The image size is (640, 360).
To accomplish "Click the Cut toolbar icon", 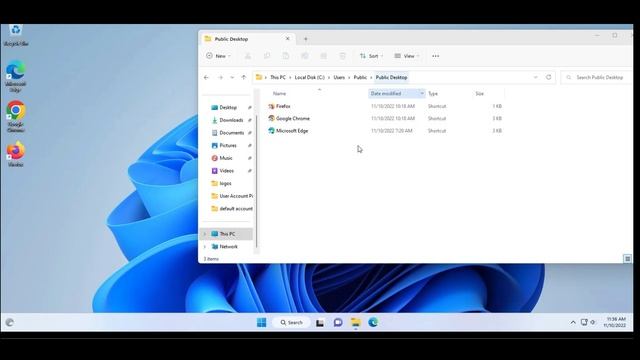I will click(248, 56).
